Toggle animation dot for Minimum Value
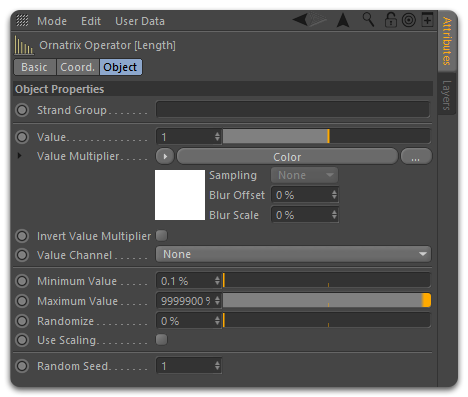The width and height of the screenshot is (468, 397). 22,281
